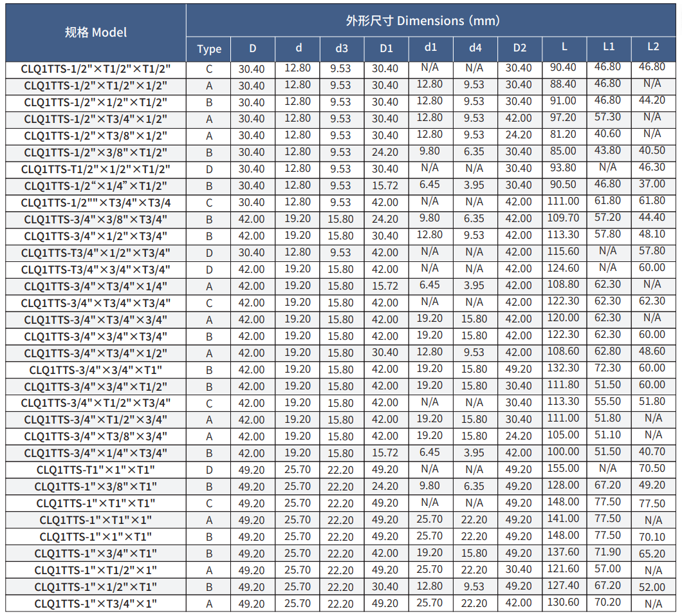Select model CLQ1TTS-T1/2"×1/2"×T1/2"
This screenshot has width=682, height=616.
point(96,169)
